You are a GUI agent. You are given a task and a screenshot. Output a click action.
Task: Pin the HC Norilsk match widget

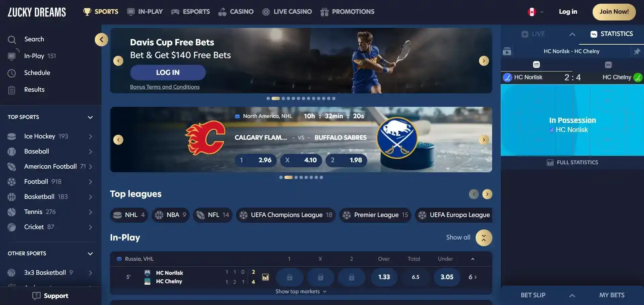click(637, 51)
